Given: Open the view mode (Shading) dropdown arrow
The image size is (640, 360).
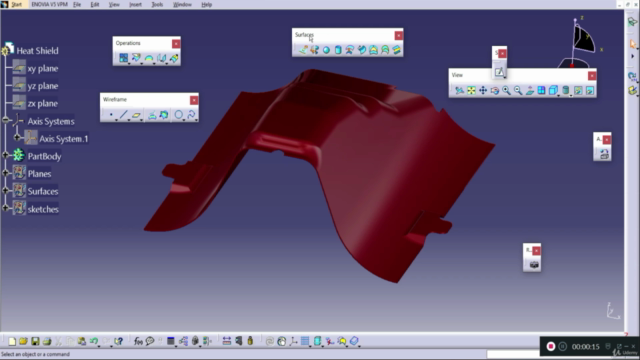Looking at the screenshot, I should coord(571,95).
